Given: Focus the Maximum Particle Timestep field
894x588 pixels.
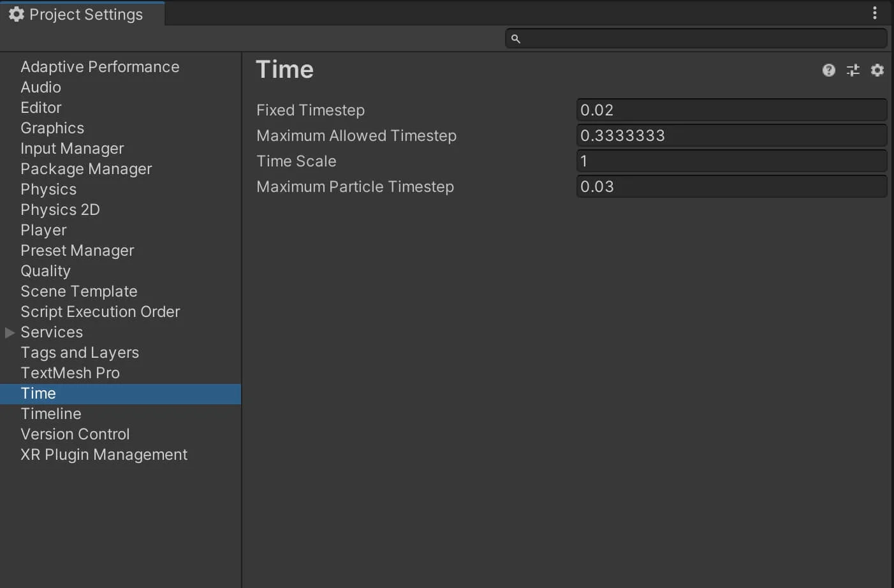Looking at the screenshot, I should (731, 187).
